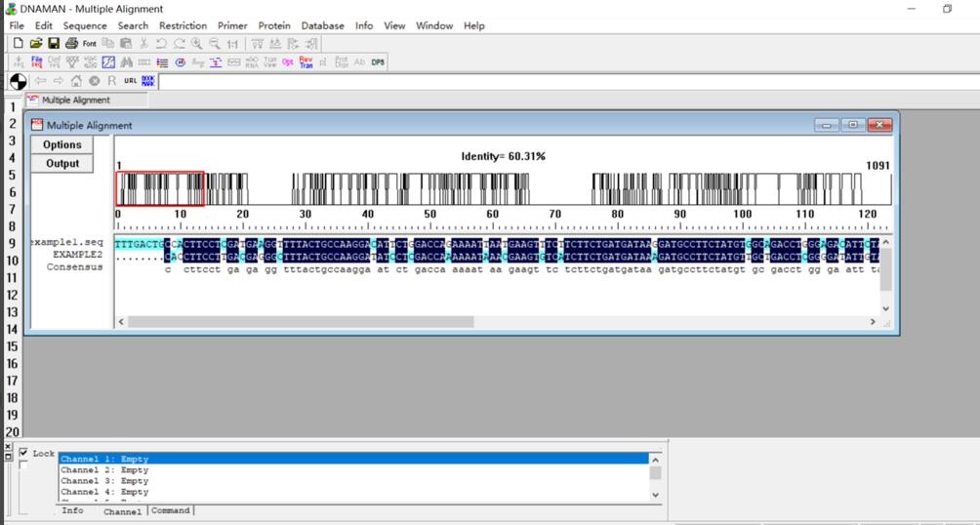Click the Options button in alignment window
980x525 pixels.
click(x=62, y=144)
